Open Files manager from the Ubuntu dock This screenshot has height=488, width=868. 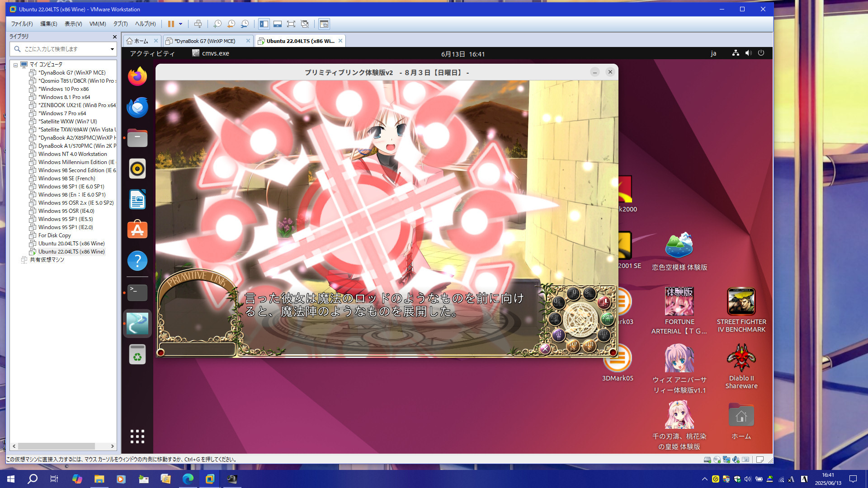pyautogui.click(x=137, y=138)
